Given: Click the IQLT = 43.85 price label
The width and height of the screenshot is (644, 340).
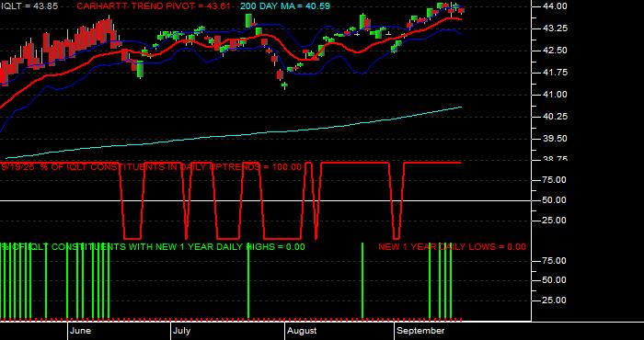Looking at the screenshot, I should pos(29,6).
